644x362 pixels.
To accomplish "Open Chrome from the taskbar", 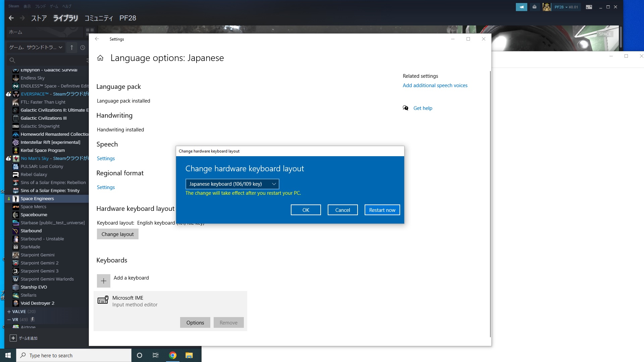I will coord(172,355).
